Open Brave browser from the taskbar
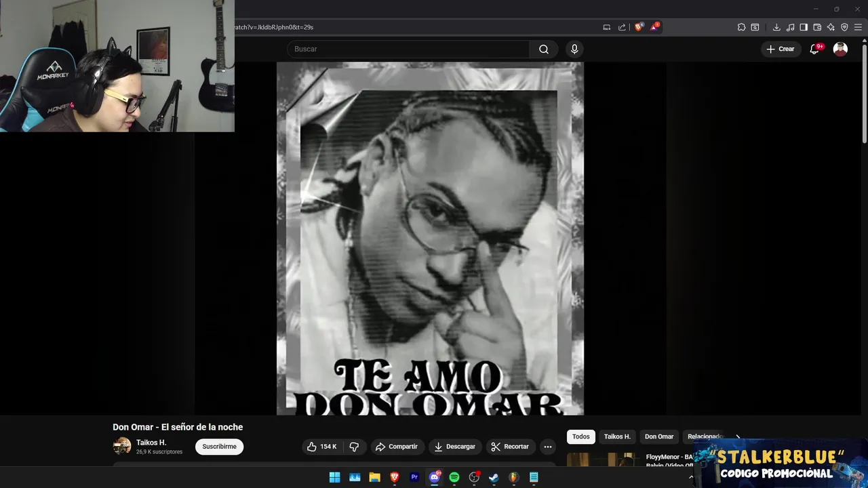868x488 pixels. (395, 477)
